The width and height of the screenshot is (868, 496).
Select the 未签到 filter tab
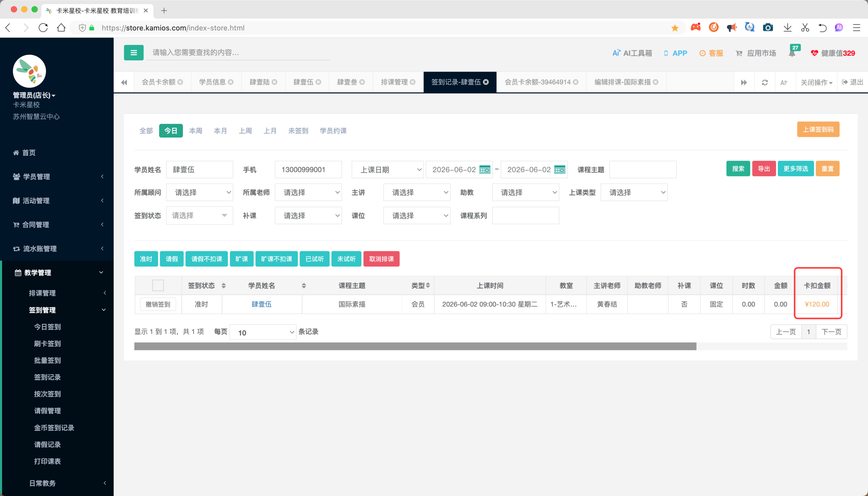coord(298,131)
